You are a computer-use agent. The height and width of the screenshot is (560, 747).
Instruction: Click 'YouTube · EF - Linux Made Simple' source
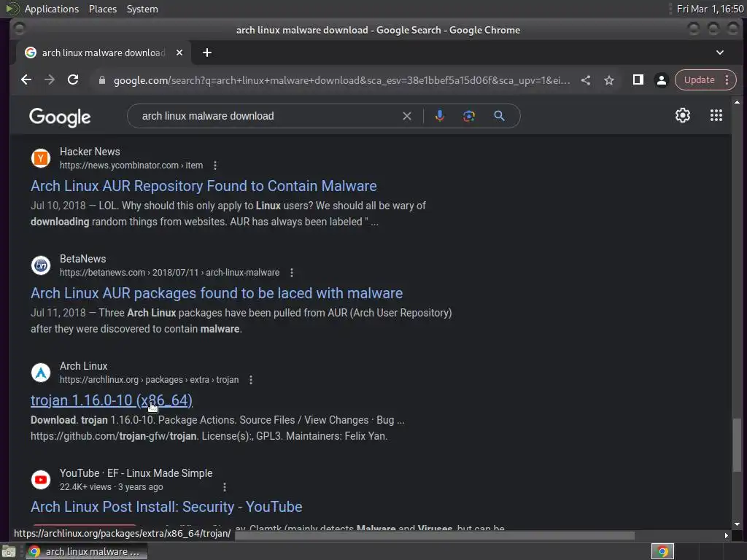(x=136, y=472)
